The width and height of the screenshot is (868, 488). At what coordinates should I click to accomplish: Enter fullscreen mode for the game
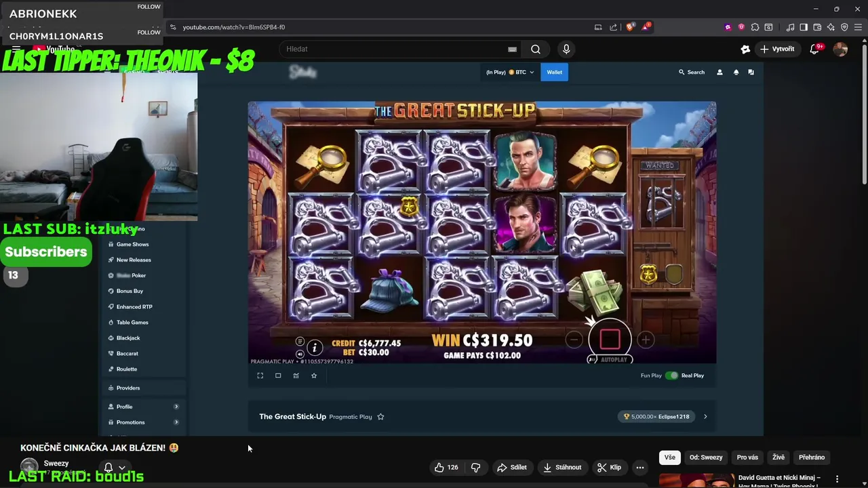tap(260, 375)
